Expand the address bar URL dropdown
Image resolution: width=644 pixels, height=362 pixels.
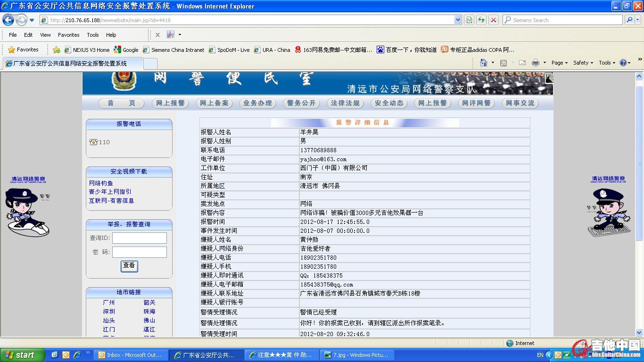tap(458, 20)
